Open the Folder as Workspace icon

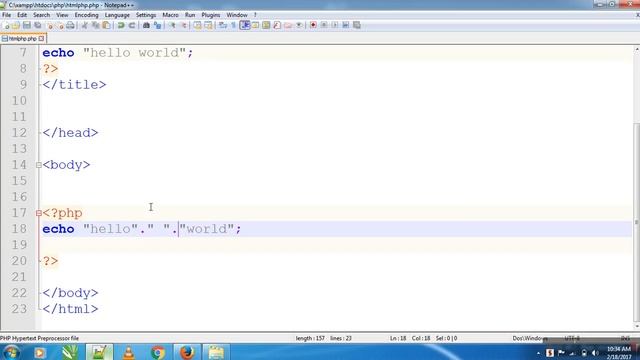pos(288,25)
